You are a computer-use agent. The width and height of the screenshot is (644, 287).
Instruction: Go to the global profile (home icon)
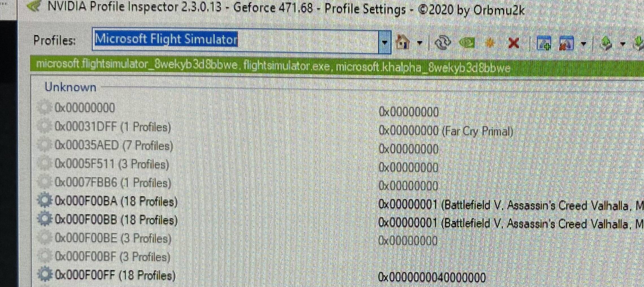click(x=403, y=42)
